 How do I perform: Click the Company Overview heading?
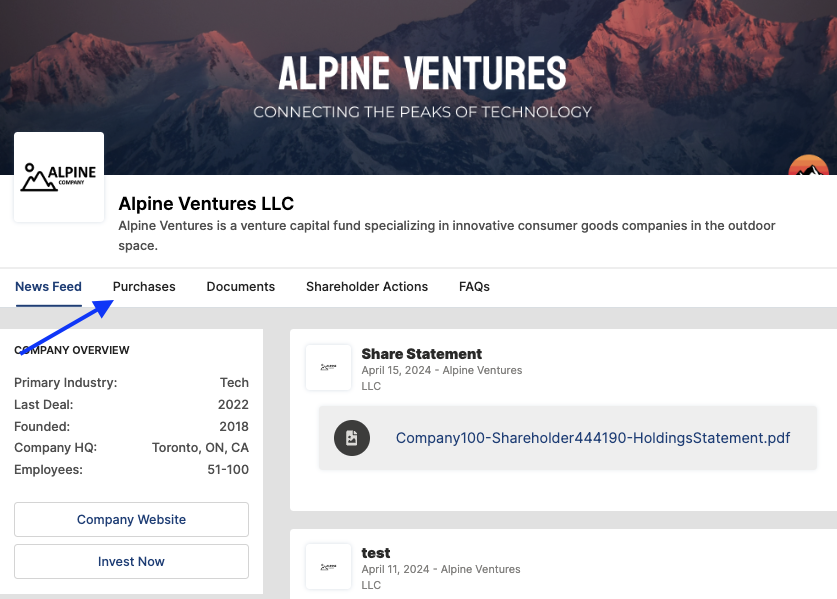72,350
